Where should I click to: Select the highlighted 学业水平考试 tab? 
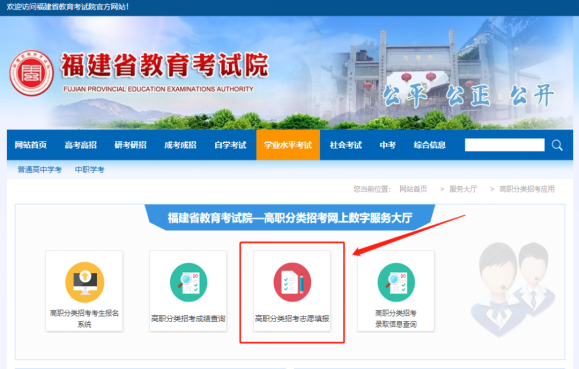(x=288, y=145)
